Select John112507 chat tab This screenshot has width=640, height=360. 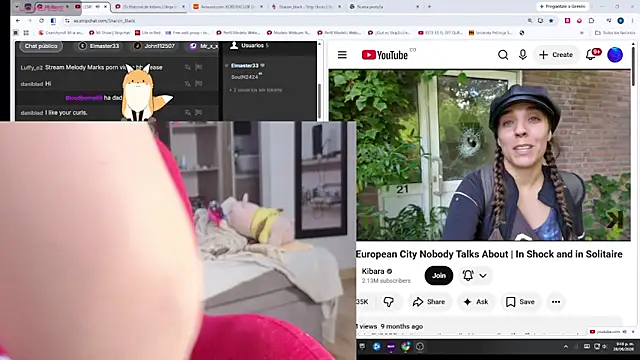pos(155,46)
